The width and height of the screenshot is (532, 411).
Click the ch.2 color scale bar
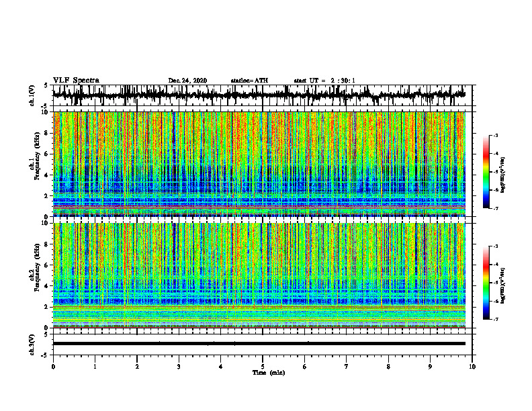click(486, 283)
